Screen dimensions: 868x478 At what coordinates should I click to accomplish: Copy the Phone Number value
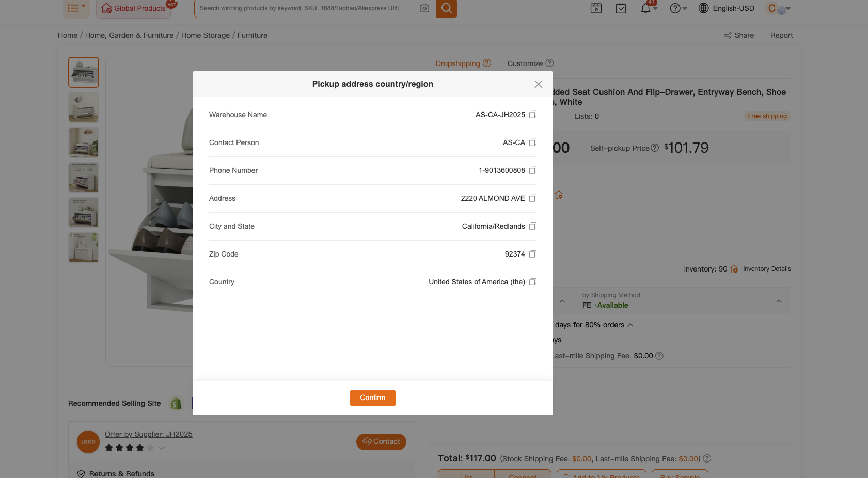point(533,170)
